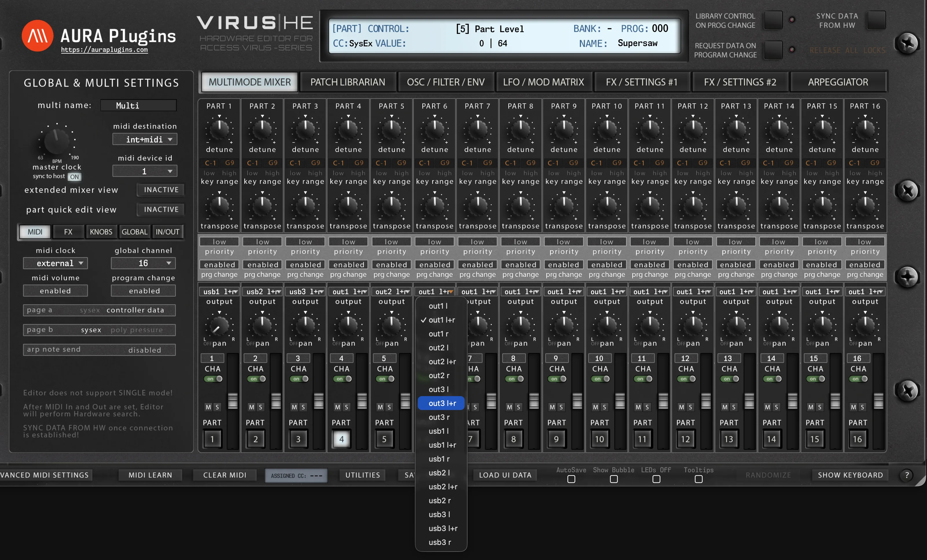Open the midi device id dropdown

pos(145,171)
